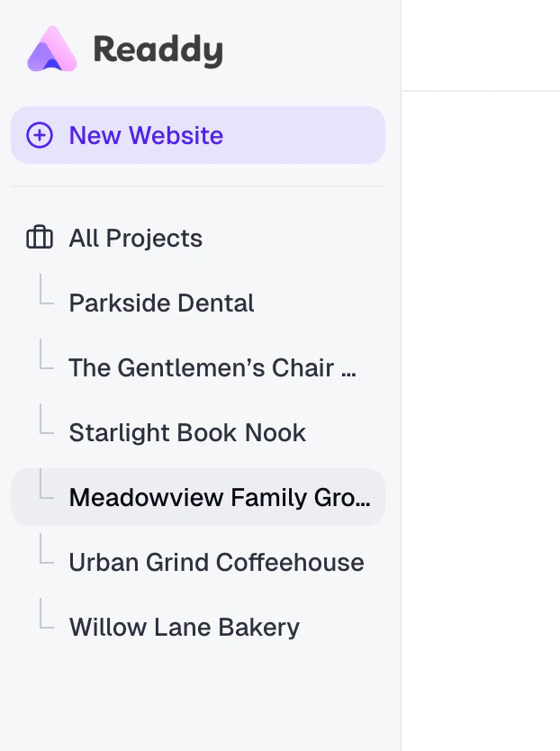This screenshot has height=751, width=560.
Task: Click the divider line below New Website
Action: (x=198, y=186)
